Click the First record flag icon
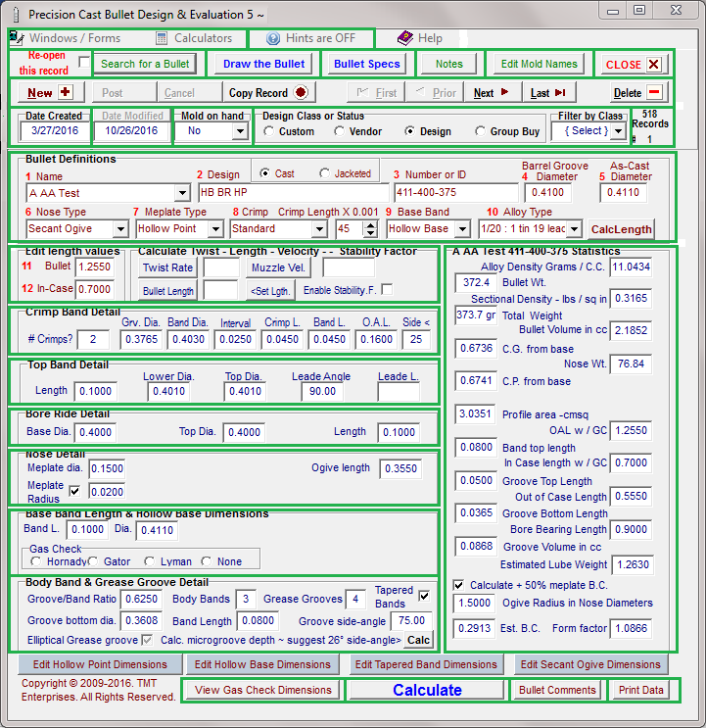The width and height of the screenshot is (706, 728). [x=362, y=92]
